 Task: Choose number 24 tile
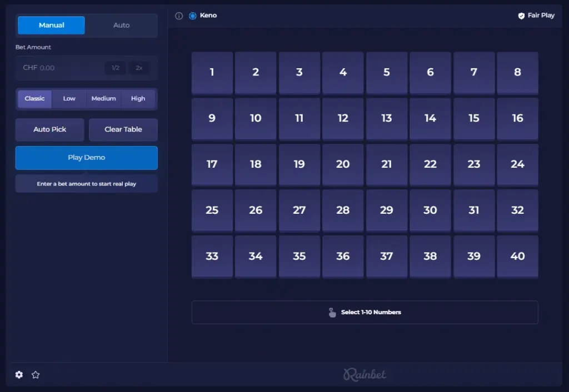pyautogui.click(x=517, y=165)
